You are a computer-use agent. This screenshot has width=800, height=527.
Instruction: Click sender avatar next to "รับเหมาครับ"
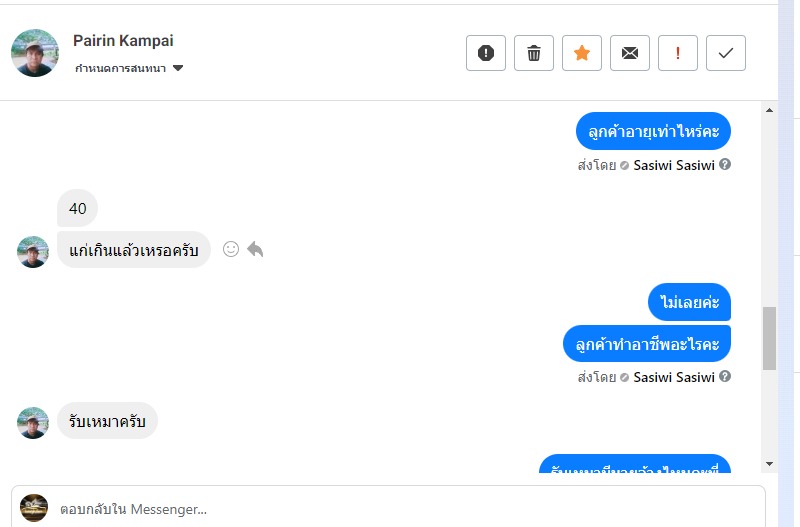point(33,422)
